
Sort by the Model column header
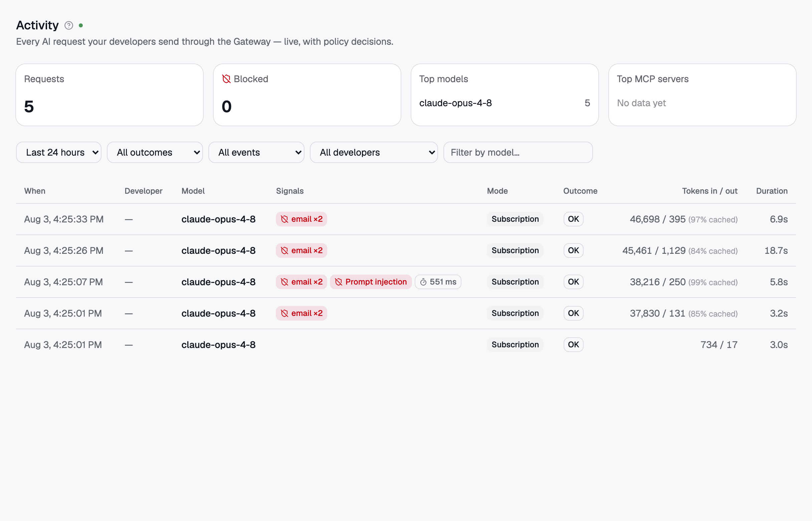pos(193,191)
